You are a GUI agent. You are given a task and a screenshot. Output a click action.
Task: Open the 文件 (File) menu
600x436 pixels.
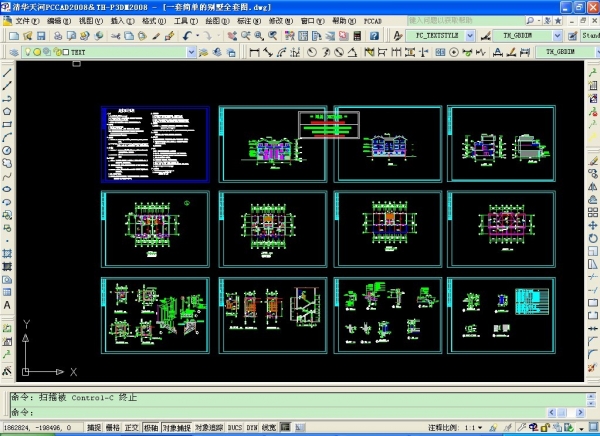[27, 20]
